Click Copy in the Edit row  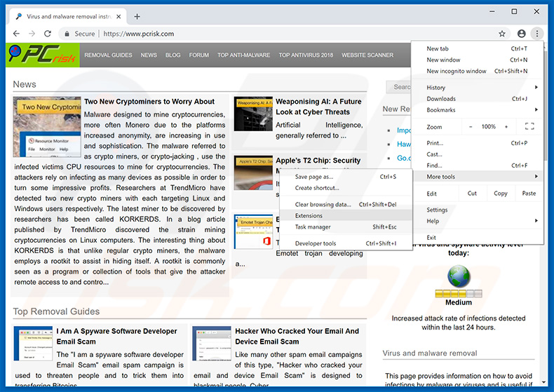point(500,194)
